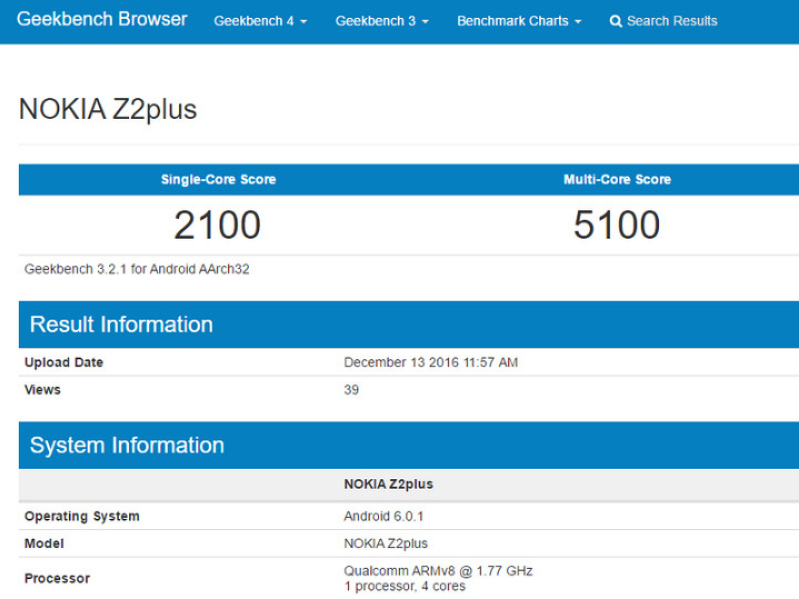The width and height of the screenshot is (799, 599).
Task: Select the December 13 2016 11:57 AM value
Action: [431, 362]
